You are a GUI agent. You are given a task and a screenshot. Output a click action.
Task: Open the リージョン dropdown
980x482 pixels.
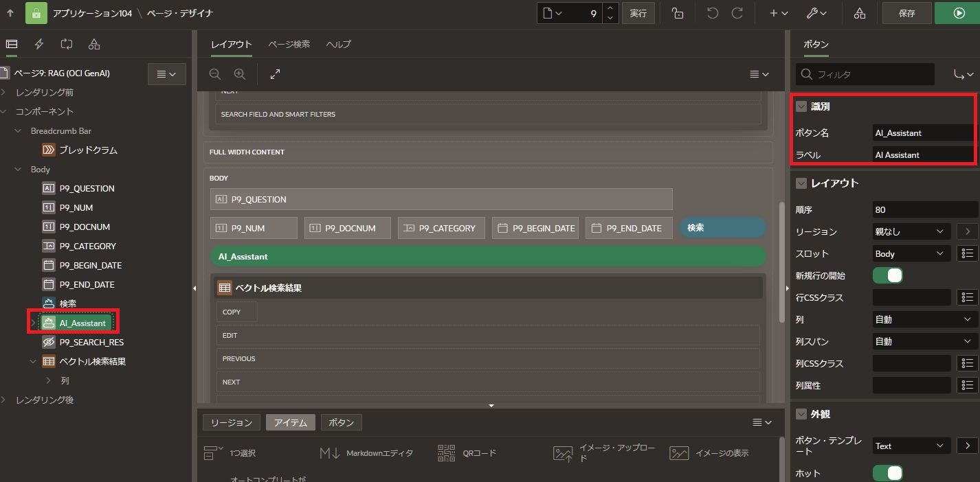(x=912, y=231)
